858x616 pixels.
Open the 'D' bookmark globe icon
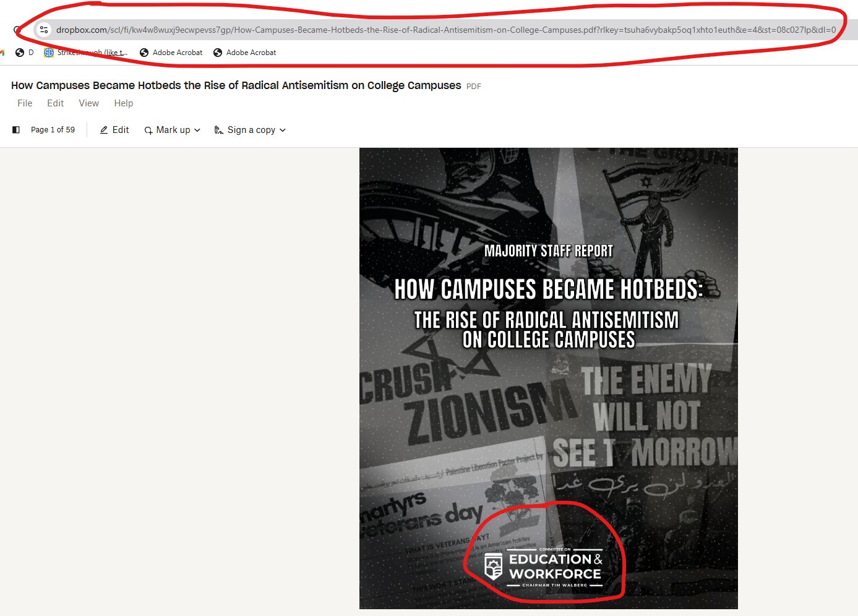tap(20, 53)
